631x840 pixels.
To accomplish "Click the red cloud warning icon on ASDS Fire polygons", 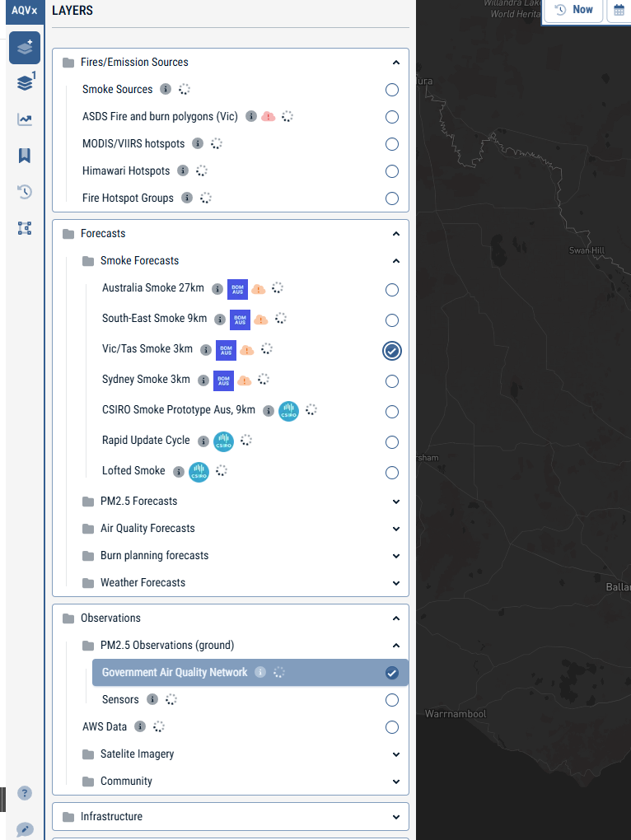I will coord(269,116).
